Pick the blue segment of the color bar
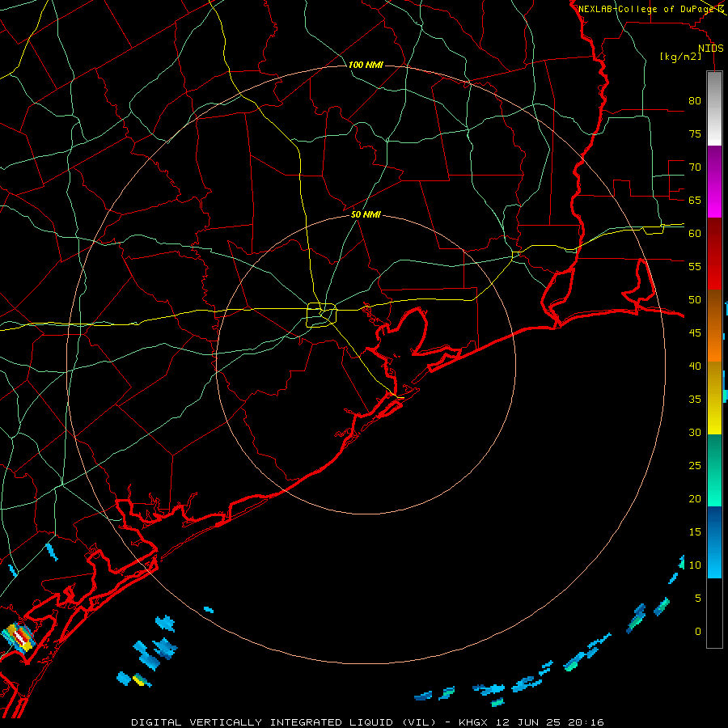The image size is (728, 728). tap(714, 542)
